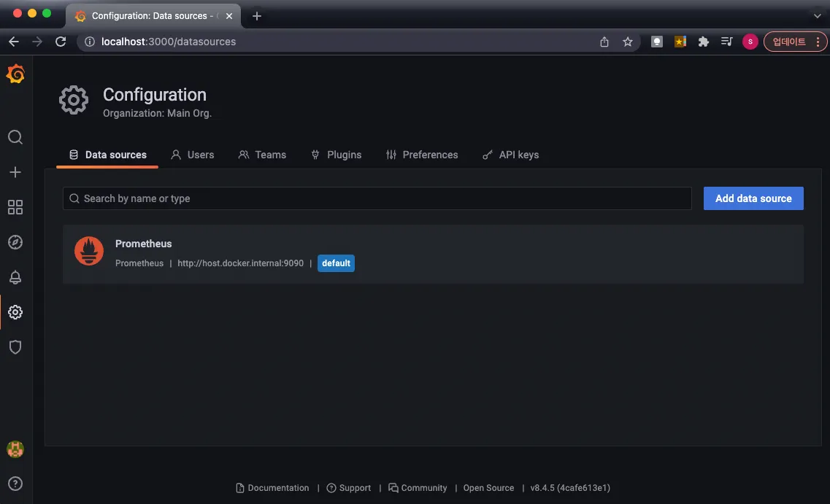The height and width of the screenshot is (504, 830).
Task: Open the Help question mark icon
Action: click(15, 484)
